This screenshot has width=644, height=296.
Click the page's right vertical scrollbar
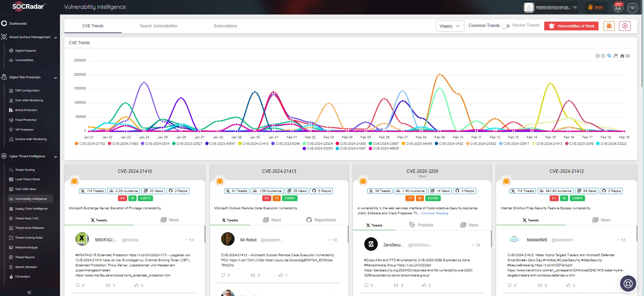(642, 51)
